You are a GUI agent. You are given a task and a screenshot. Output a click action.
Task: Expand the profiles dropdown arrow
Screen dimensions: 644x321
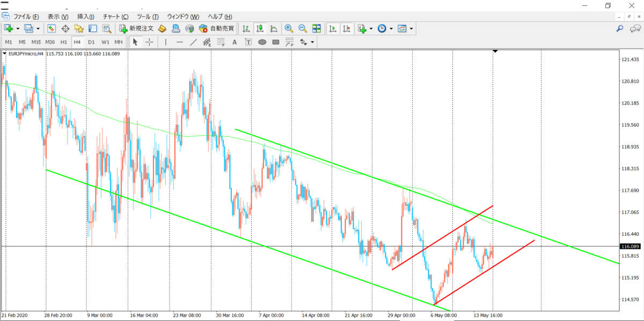[38, 28]
